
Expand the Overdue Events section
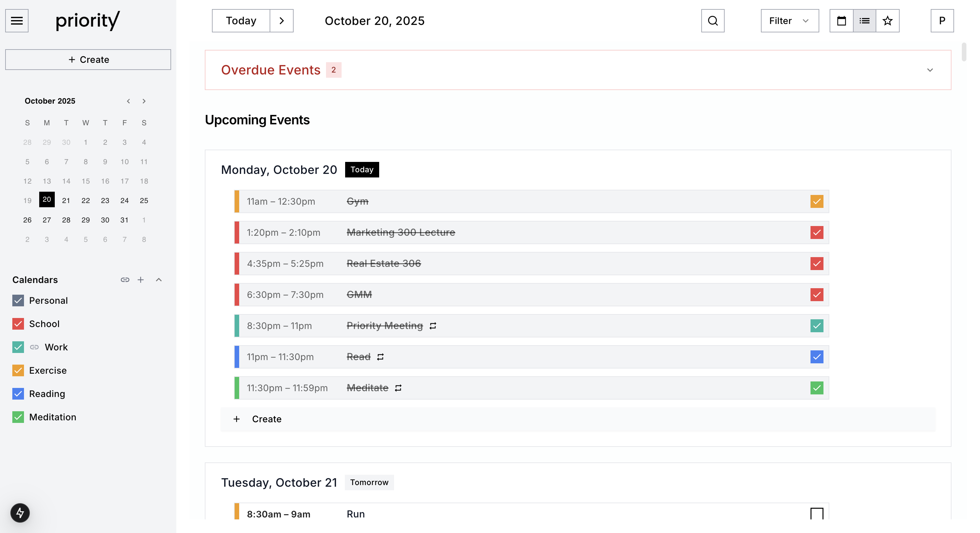tap(930, 70)
